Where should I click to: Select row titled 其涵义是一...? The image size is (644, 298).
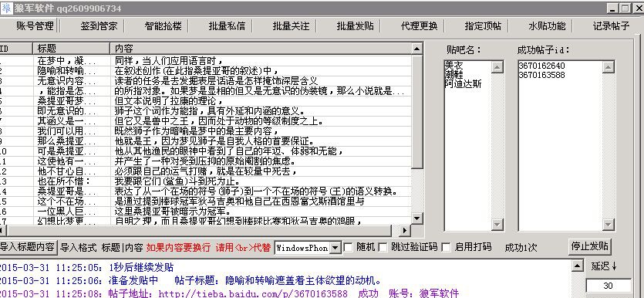tap(205, 121)
